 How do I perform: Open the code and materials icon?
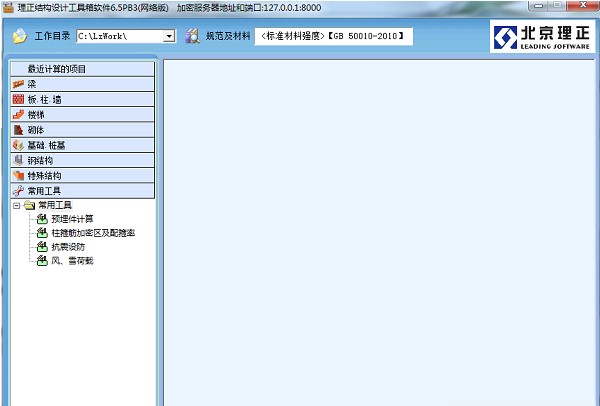[x=192, y=36]
